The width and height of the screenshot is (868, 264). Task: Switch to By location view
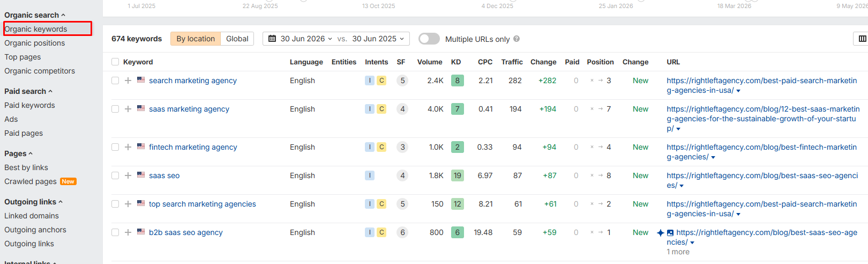click(196, 39)
